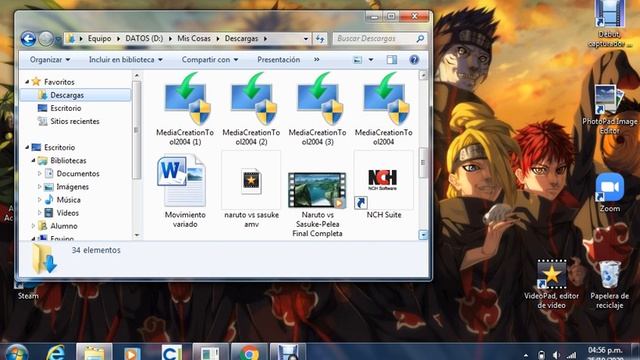Expand the Imágenes library node
The width and height of the screenshot is (640, 360).
tap(40, 187)
